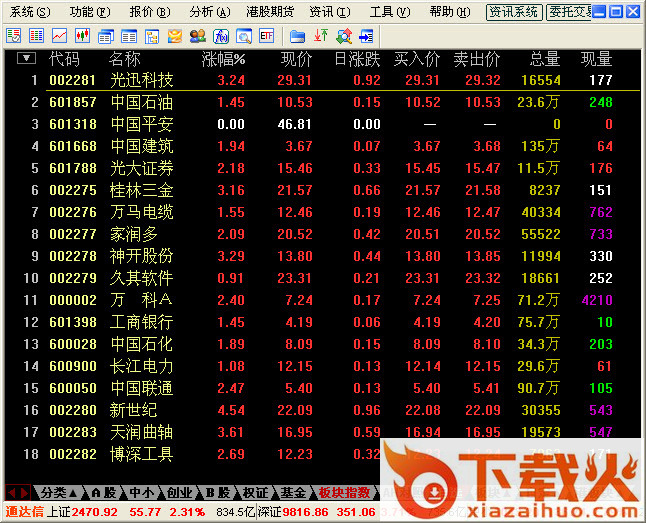Image resolution: width=646 pixels, height=523 pixels.
Task: Select the 基金 tab at bottom
Action: click(293, 492)
